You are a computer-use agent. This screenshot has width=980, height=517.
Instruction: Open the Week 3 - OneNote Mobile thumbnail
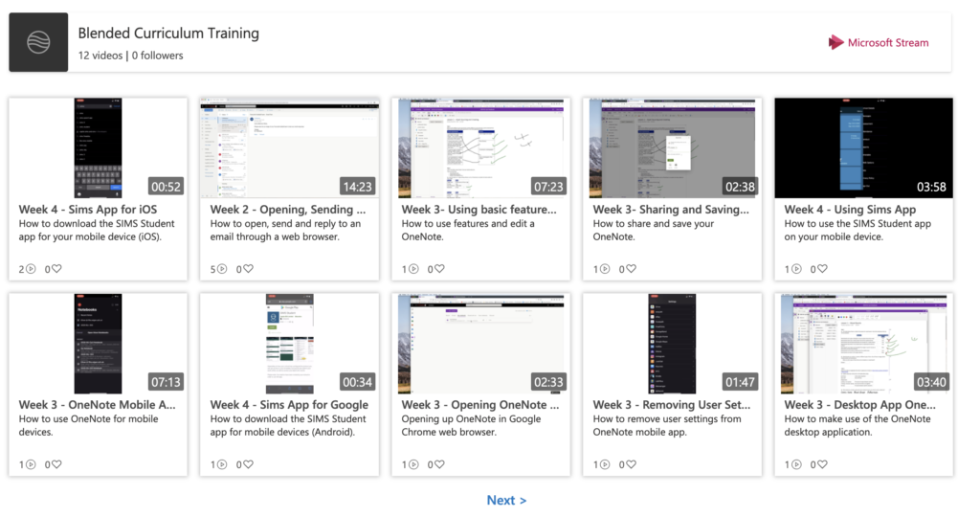click(99, 343)
